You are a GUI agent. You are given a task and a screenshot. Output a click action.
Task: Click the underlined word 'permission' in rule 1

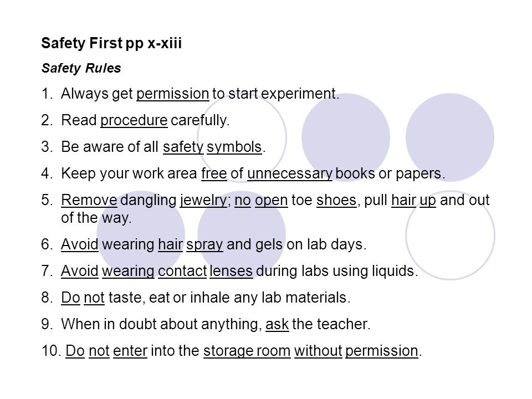[x=173, y=94]
